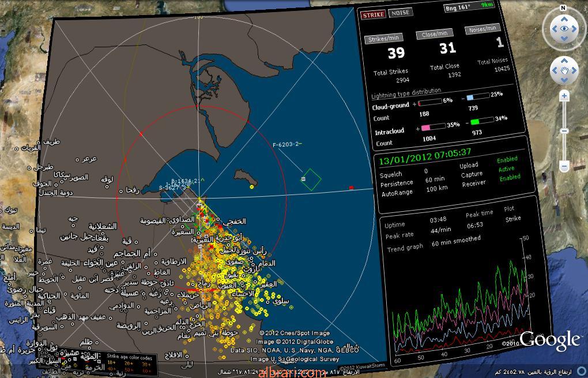
Task: Click the Cloud-ground label in the distribution panel
Action: [390, 106]
